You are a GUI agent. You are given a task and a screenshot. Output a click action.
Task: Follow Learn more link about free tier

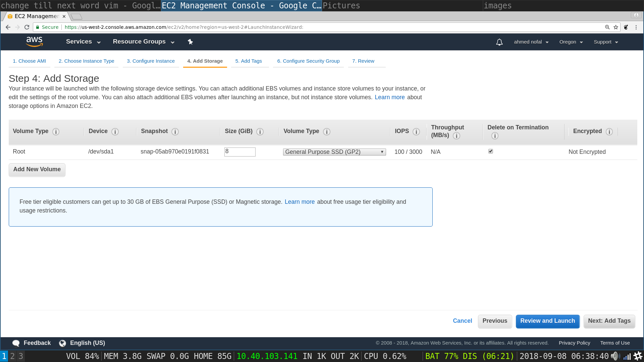(x=300, y=202)
